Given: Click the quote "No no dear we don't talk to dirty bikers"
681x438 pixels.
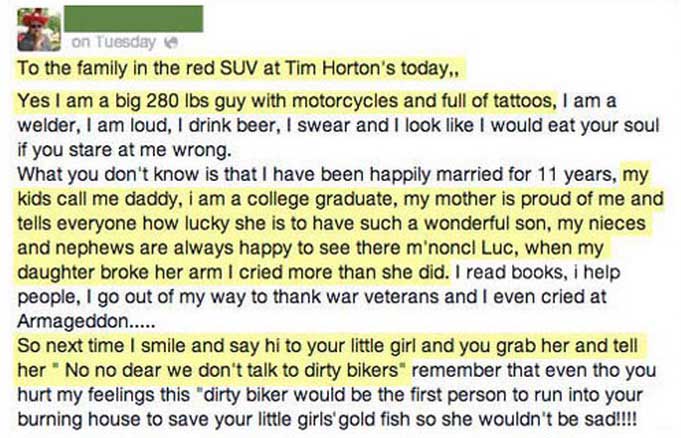Looking at the screenshot, I should [x=231, y=370].
